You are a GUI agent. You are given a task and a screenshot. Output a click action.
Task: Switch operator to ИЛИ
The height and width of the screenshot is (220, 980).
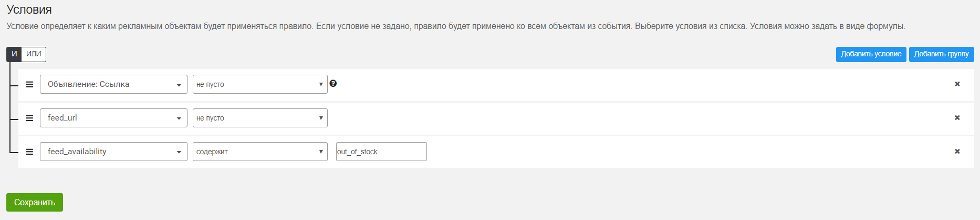click(34, 54)
